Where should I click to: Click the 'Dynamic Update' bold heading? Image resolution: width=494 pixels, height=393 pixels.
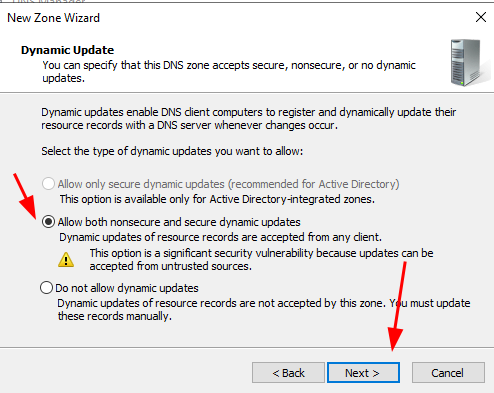coord(67,50)
